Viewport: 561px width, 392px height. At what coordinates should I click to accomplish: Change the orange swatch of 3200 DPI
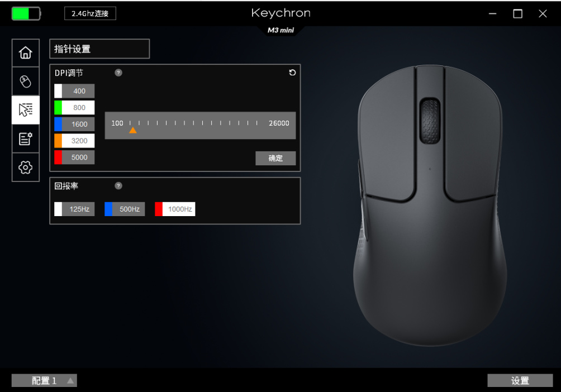click(58, 141)
